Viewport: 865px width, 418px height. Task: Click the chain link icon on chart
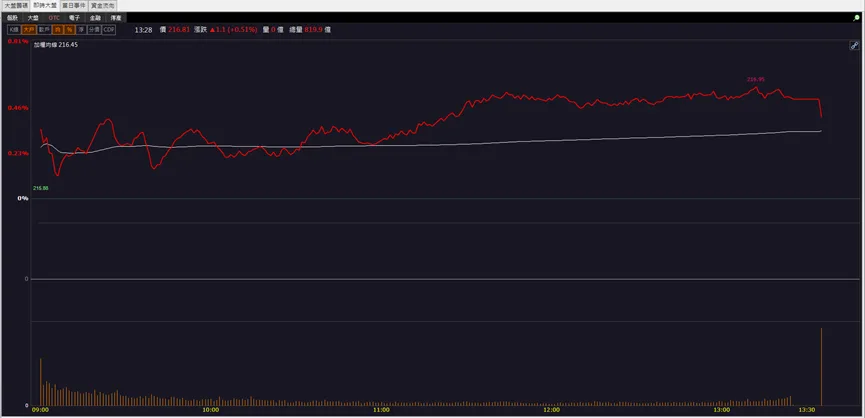[853, 45]
